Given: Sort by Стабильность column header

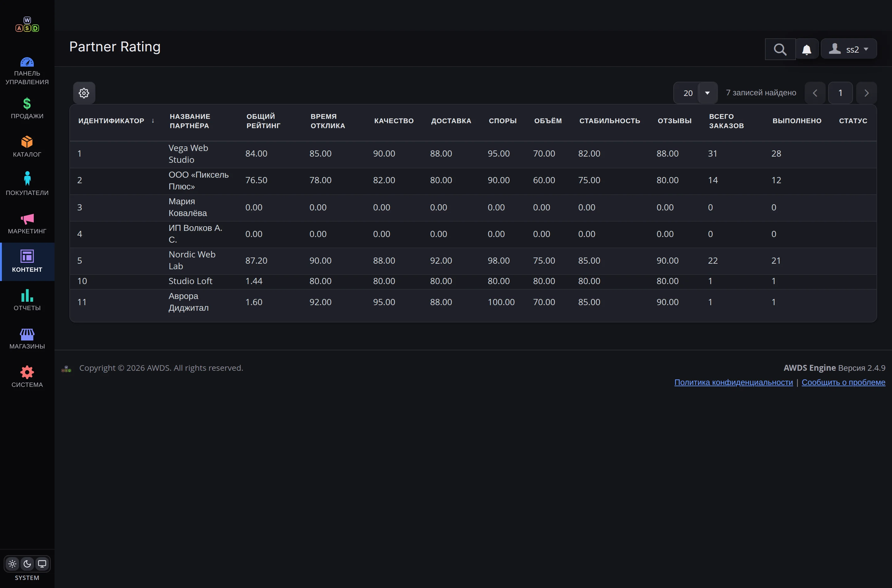Looking at the screenshot, I should click(x=610, y=121).
